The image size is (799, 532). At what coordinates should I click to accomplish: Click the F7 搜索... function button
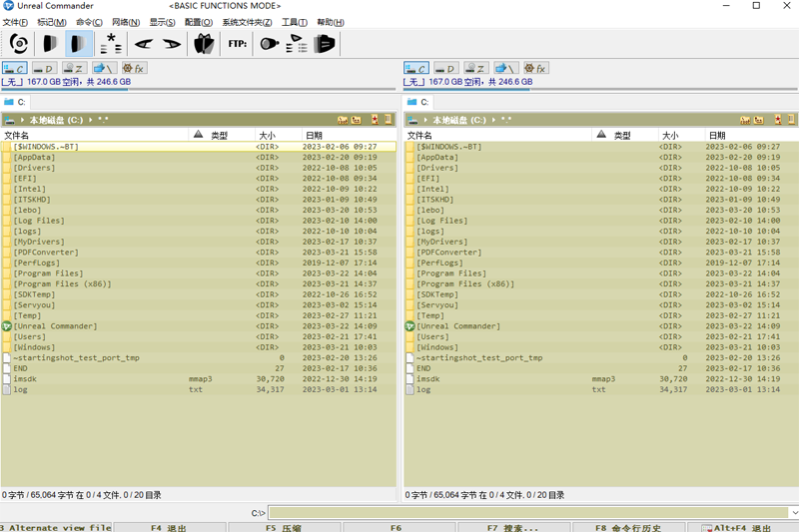tap(513, 527)
